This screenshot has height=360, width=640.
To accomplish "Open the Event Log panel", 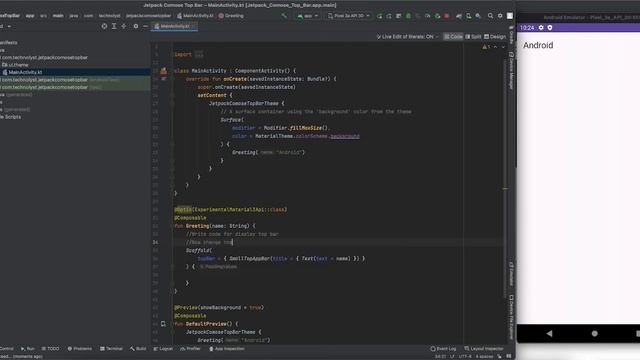I will click(x=443, y=349).
